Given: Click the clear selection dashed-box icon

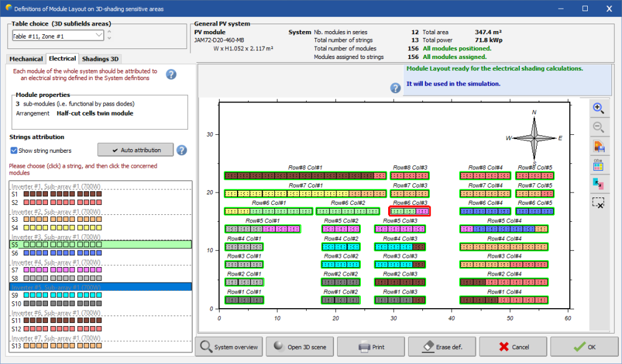Looking at the screenshot, I should click(598, 203).
